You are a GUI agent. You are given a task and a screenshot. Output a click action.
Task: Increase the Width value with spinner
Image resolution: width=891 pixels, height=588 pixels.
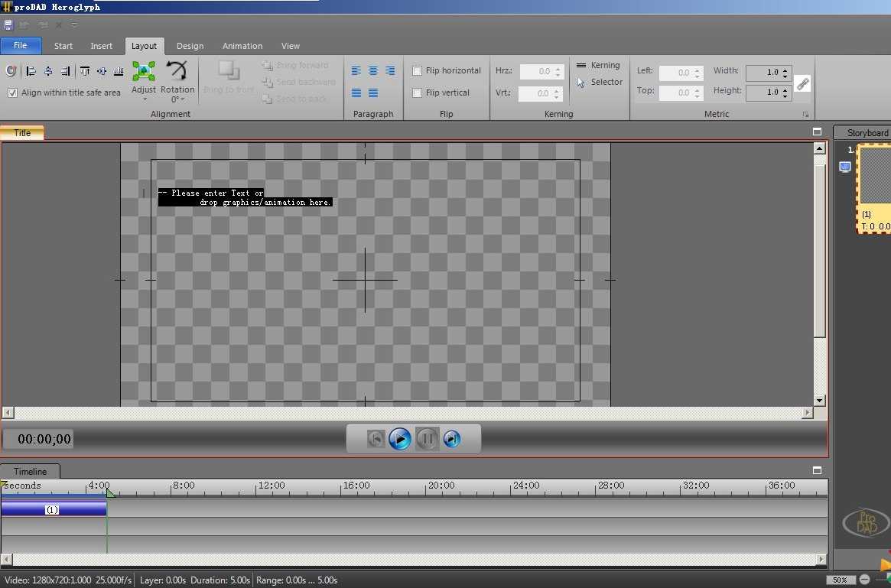[785, 70]
